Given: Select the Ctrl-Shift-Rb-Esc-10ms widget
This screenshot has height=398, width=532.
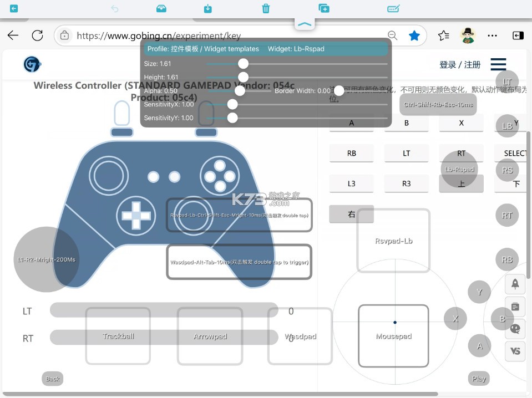Looking at the screenshot, I should [438, 104].
